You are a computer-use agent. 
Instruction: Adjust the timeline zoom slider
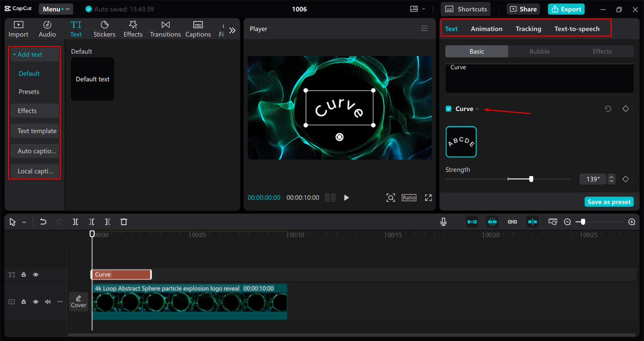pyautogui.click(x=583, y=222)
